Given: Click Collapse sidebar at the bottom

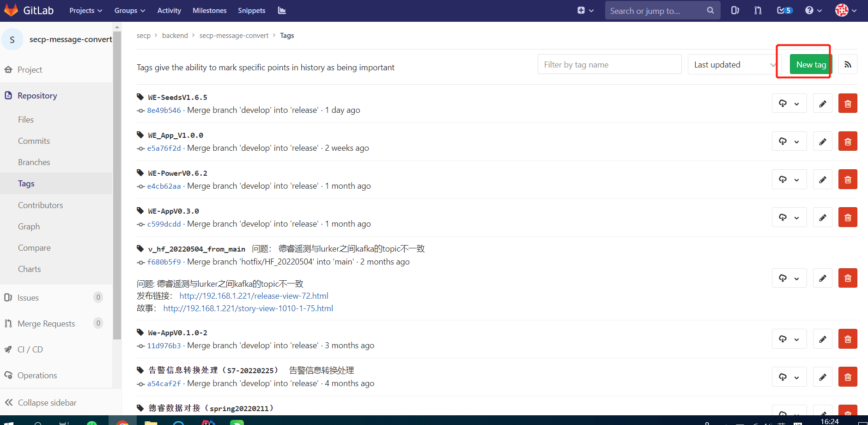Looking at the screenshot, I should coord(41,403).
